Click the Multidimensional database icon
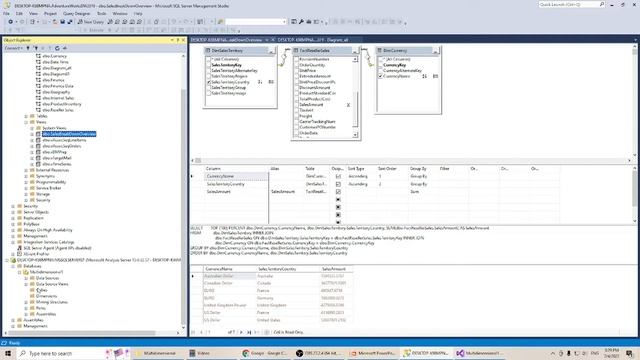640x360 pixels. [26, 272]
